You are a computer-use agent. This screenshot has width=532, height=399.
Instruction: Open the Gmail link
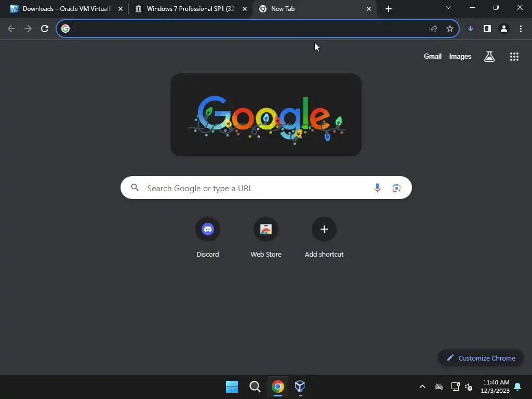[x=433, y=56]
